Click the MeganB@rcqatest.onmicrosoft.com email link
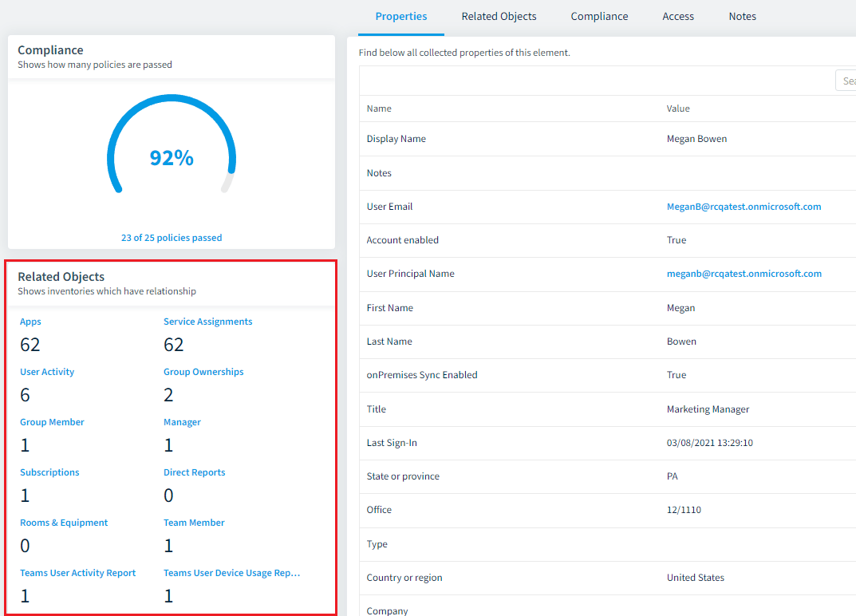 coord(744,207)
